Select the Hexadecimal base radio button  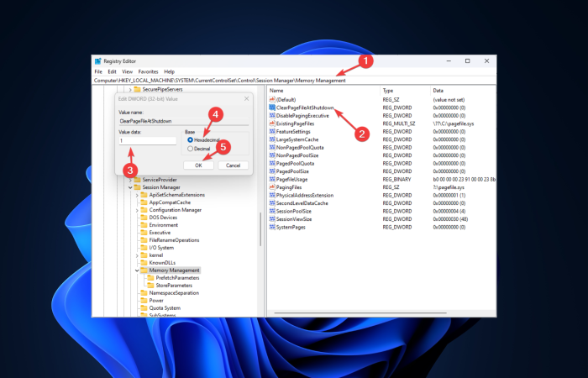coord(190,140)
